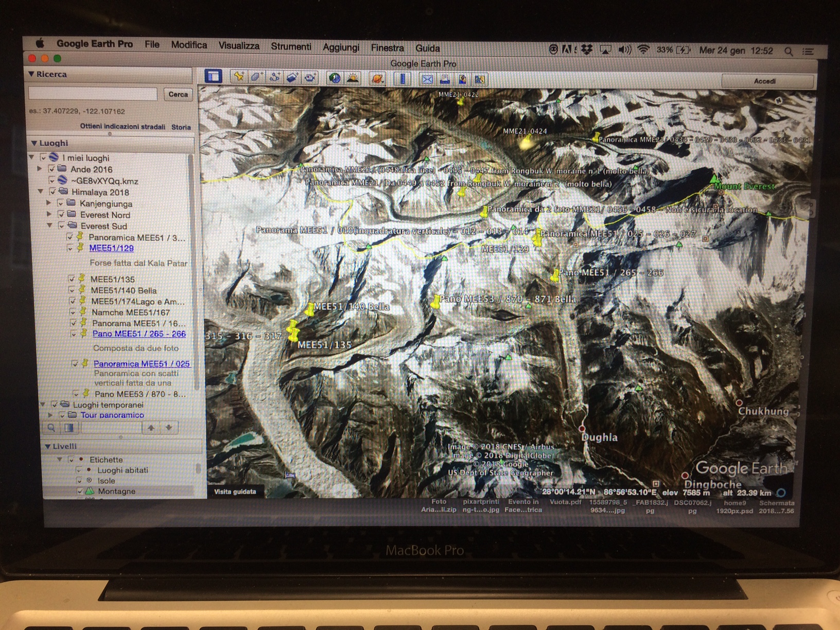
Task: Click the Chukhung place marker on map
Action: tap(739, 402)
